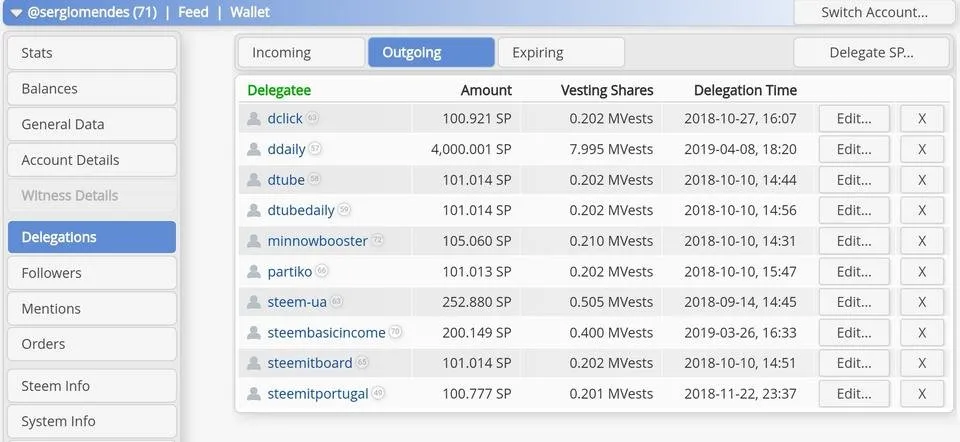Select Delegations in the sidebar
Screen dimensions: 960x442
92,237
